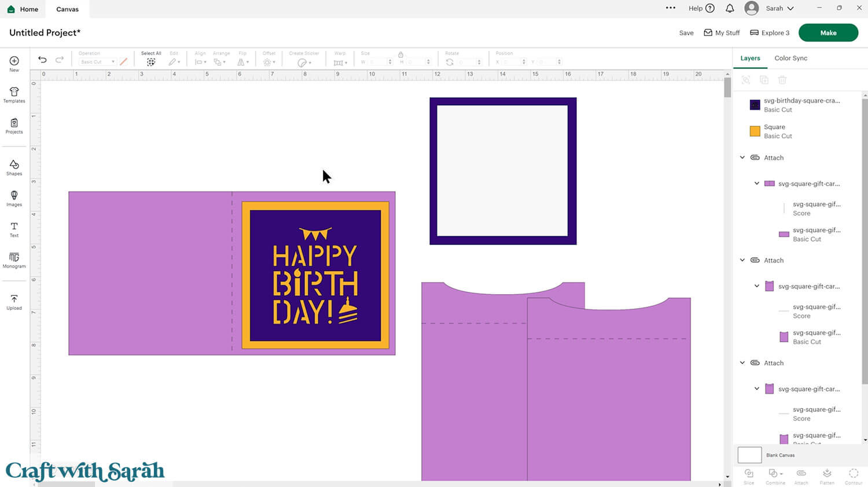Click the Undo arrow

pos(42,60)
